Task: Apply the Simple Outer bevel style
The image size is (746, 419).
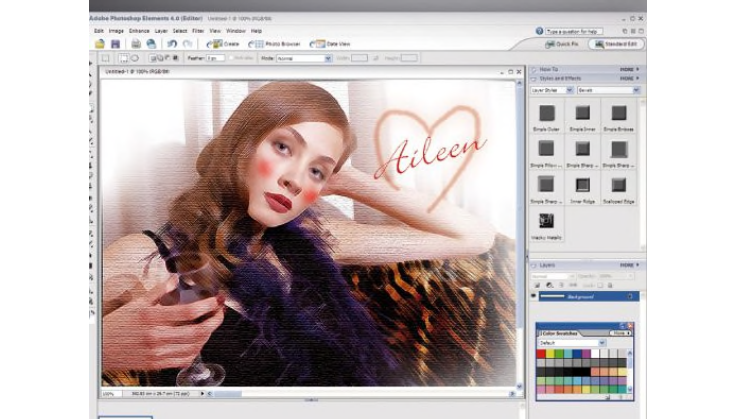Action: [x=547, y=117]
